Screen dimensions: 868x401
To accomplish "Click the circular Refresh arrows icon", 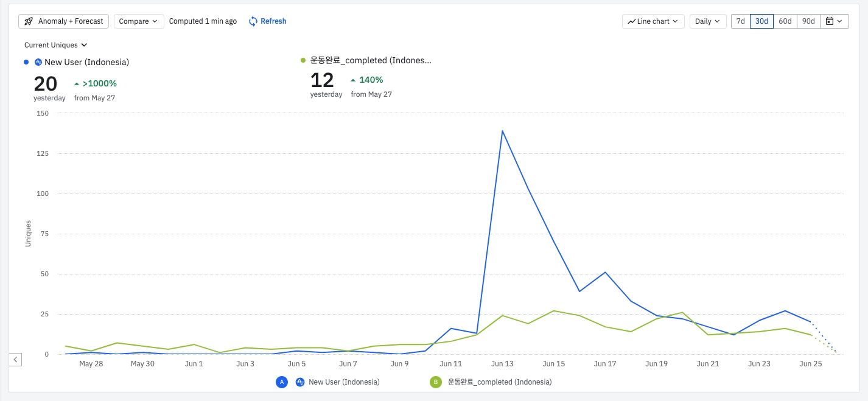I will [x=253, y=21].
